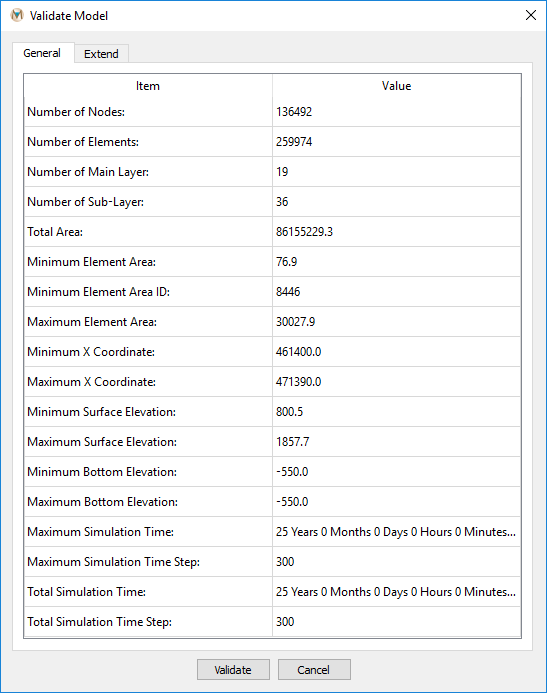Select the Total Area label

pyautogui.click(x=55, y=232)
